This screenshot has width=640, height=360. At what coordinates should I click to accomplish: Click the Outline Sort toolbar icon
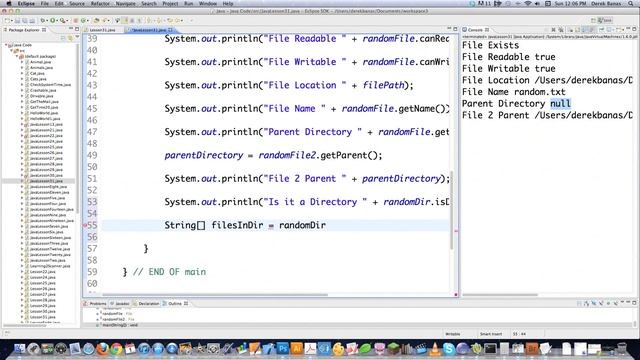(587, 303)
